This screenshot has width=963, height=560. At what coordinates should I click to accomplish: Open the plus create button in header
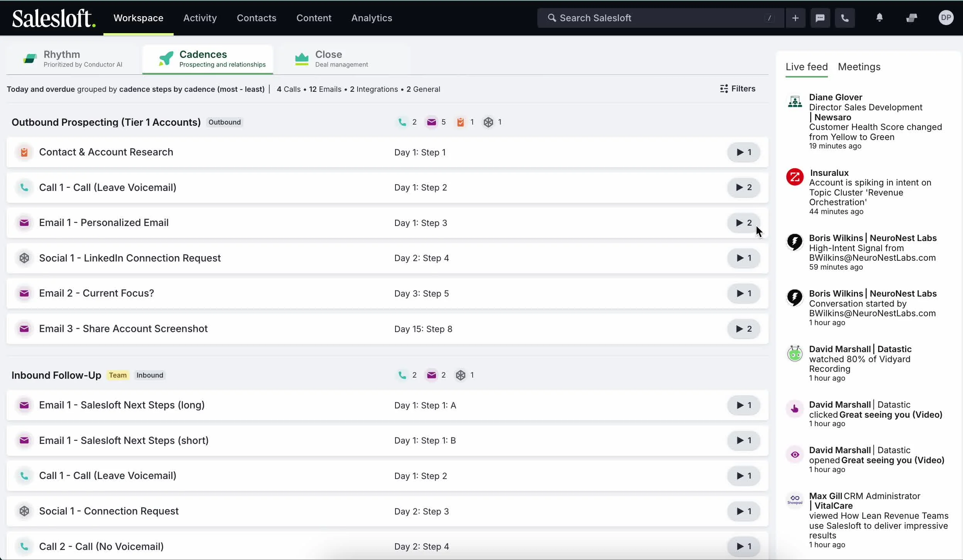click(795, 18)
